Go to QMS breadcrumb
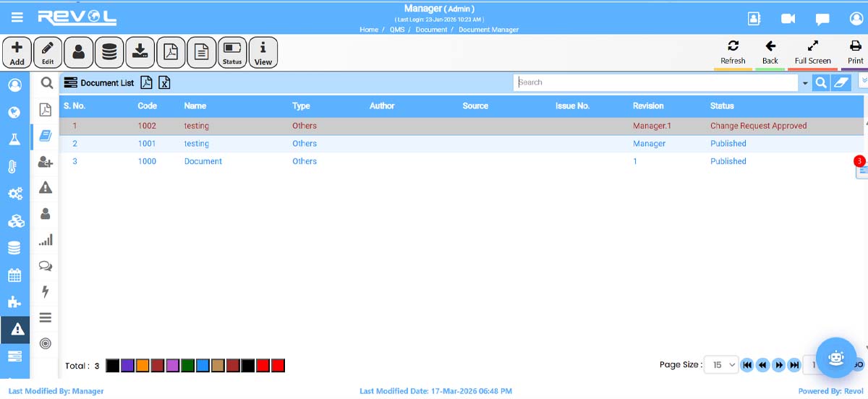This screenshot has height=399, width=868. point(397,30)
